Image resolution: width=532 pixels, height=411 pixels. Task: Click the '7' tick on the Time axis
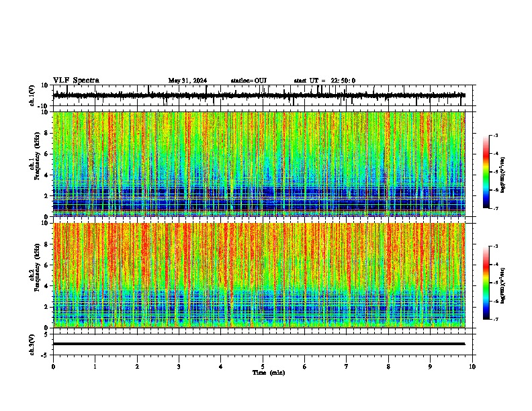point(347,367)
